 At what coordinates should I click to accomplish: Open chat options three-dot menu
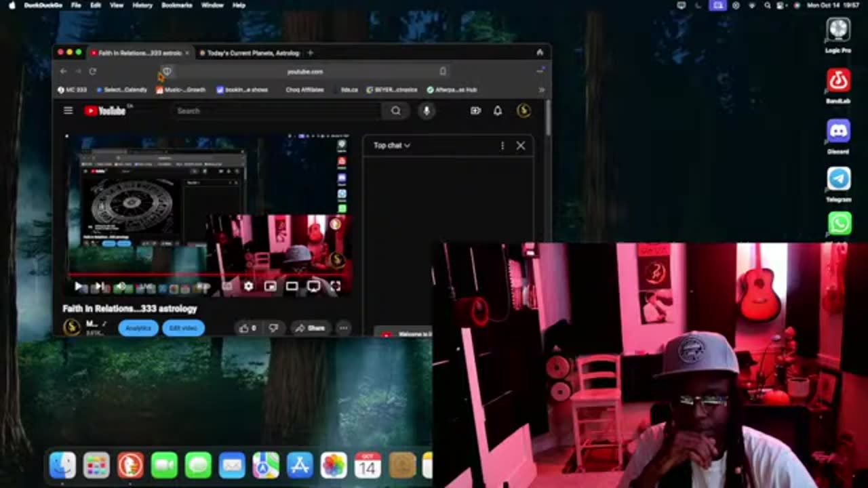coord(502,146)
